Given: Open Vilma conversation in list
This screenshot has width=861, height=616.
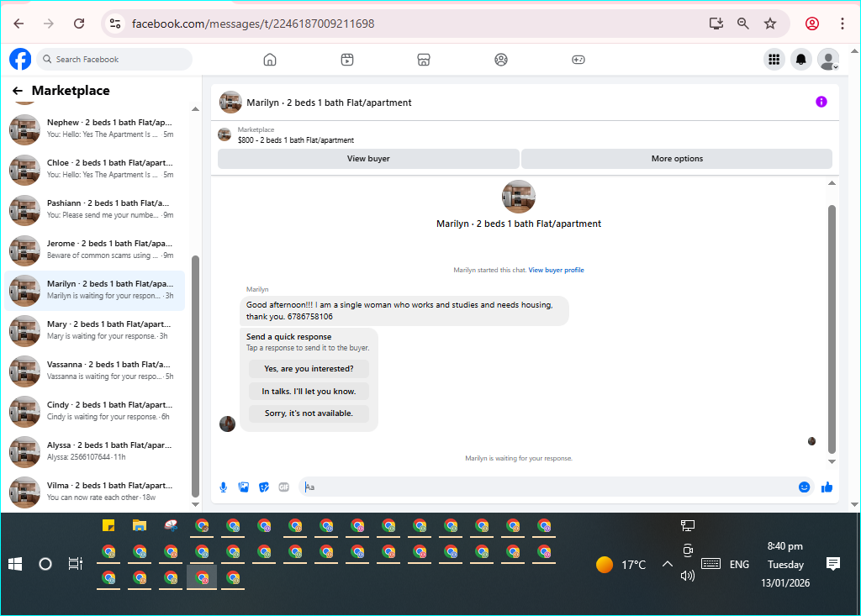Looking at the screenshot, I should [x=94, y=492].
